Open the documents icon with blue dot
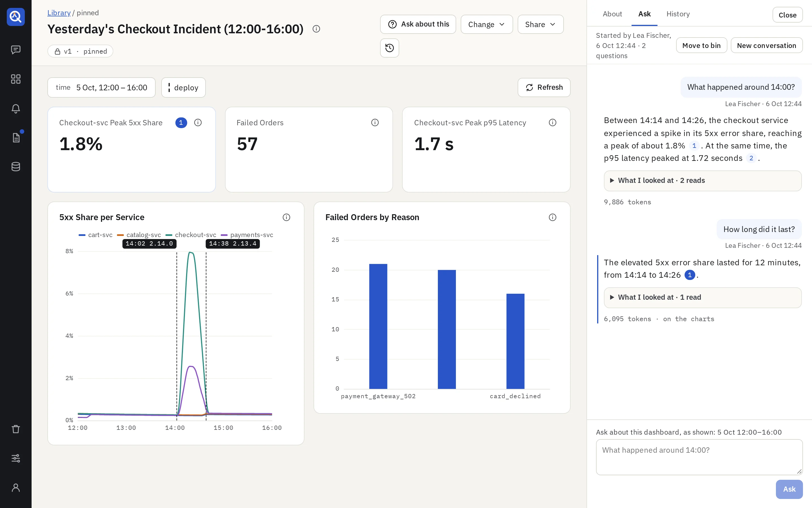The image size is (812, 508). [x=16, y=137]
